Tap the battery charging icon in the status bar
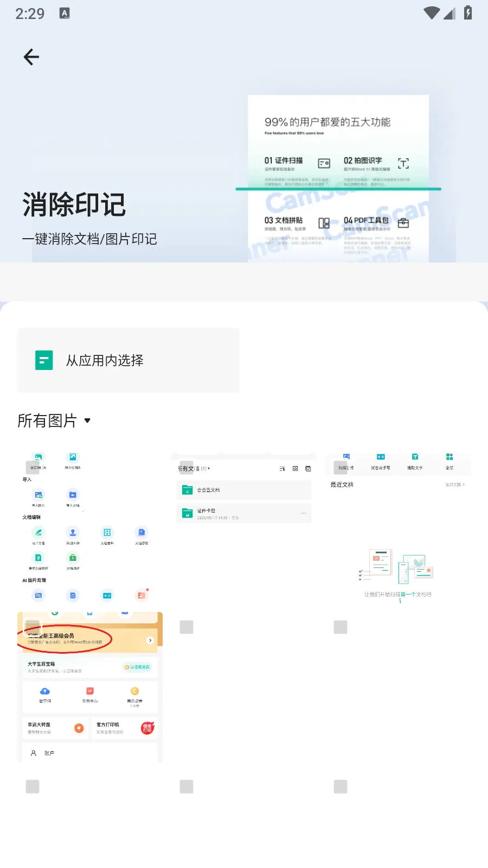This screenshot has width=488, height=868. 467,13
